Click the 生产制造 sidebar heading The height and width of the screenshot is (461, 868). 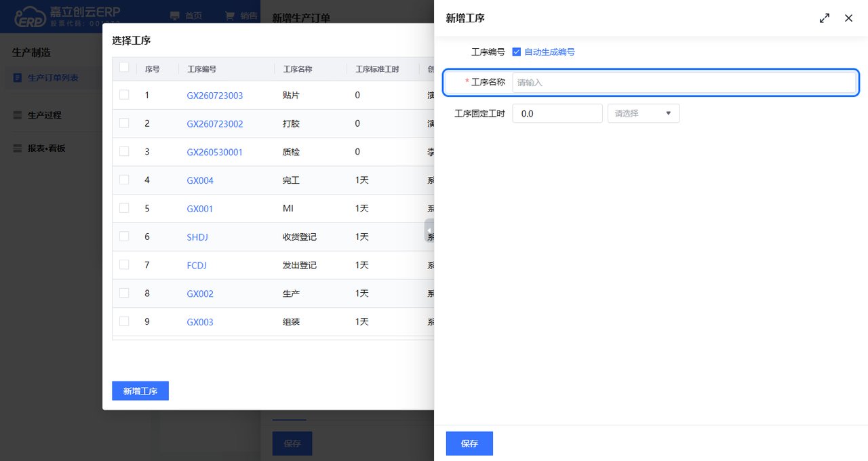31,52
